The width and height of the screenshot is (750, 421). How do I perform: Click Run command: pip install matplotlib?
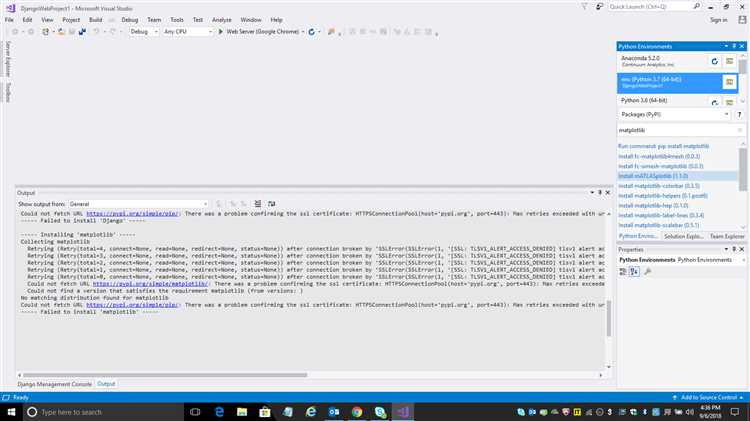663,146
